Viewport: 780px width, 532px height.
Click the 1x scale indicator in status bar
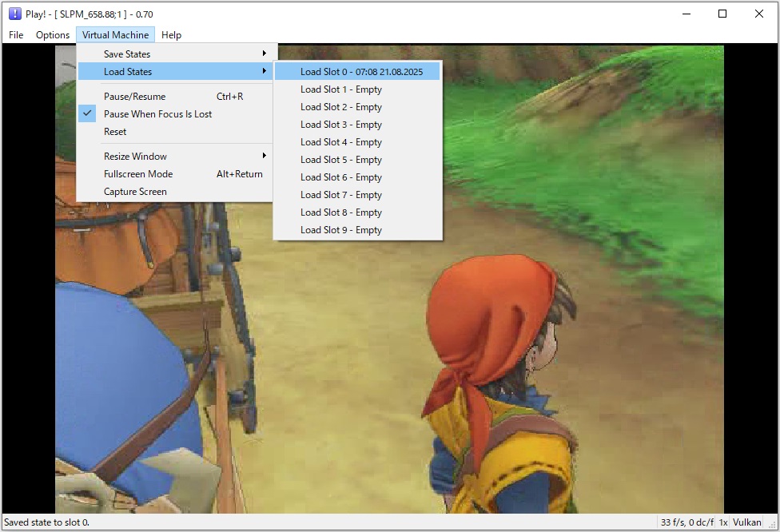(x=723, y=522)
